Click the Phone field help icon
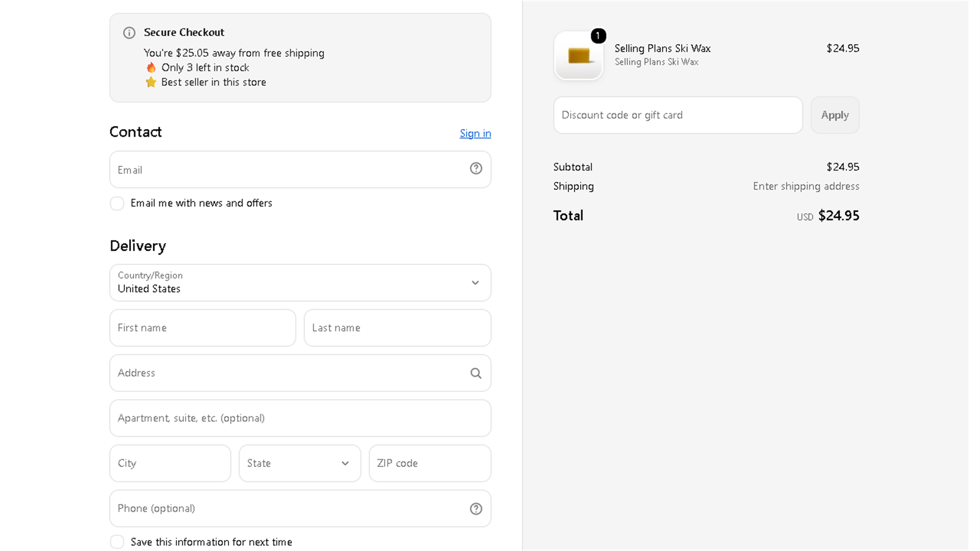The width and height of the screenshot is (980, 551). tap(476, 509)
